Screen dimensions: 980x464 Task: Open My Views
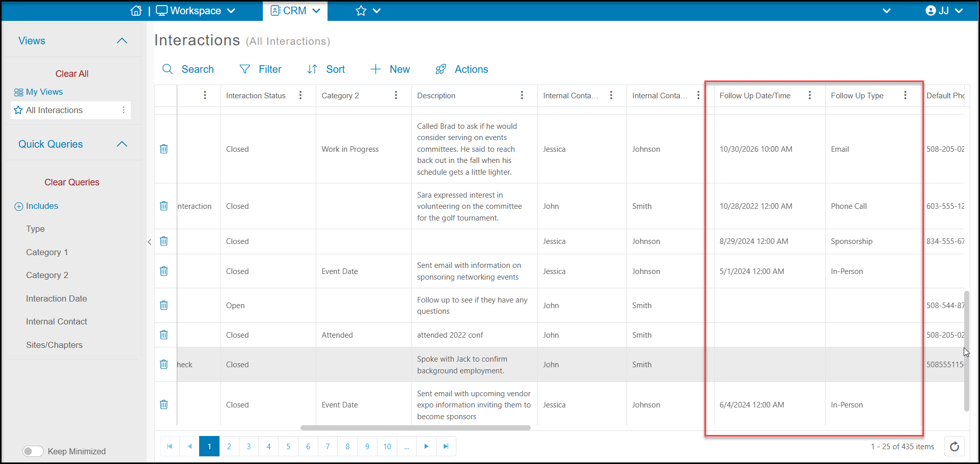pyautogui.click(x=39, y=92)
